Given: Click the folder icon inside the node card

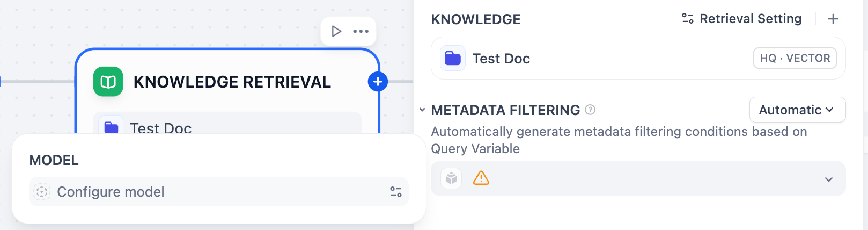Looking at the screenshot, I should (111, 128).
